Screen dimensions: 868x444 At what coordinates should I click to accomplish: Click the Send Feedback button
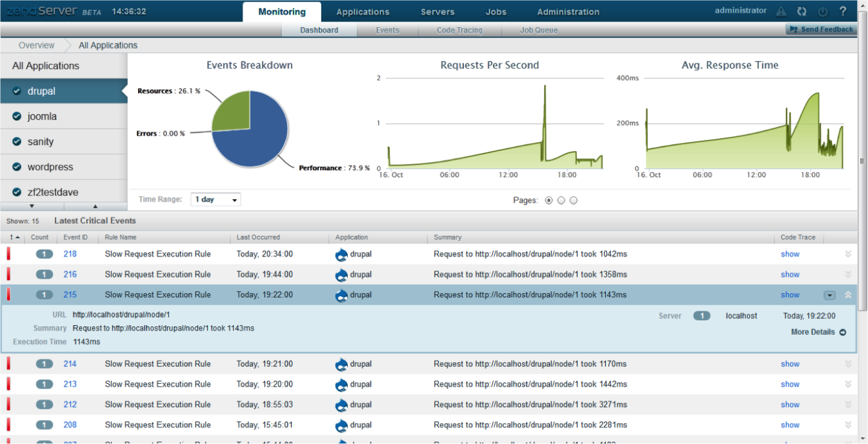pos(821,29)
